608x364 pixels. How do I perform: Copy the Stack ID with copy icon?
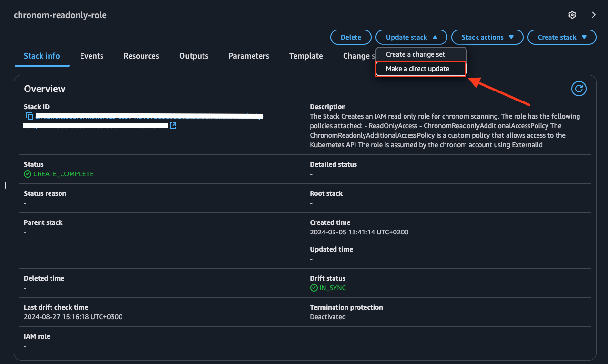pyautogui.click(x=30, y=116)
